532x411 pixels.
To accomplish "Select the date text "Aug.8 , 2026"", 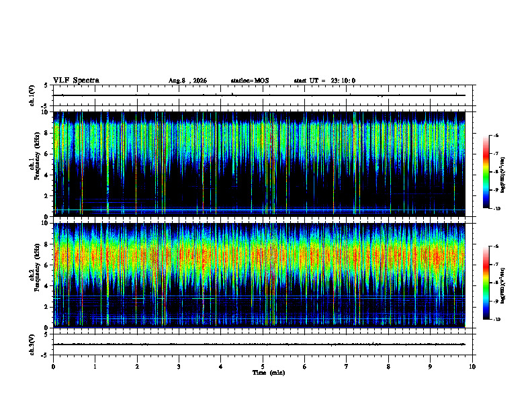I will tap(187, 81).
